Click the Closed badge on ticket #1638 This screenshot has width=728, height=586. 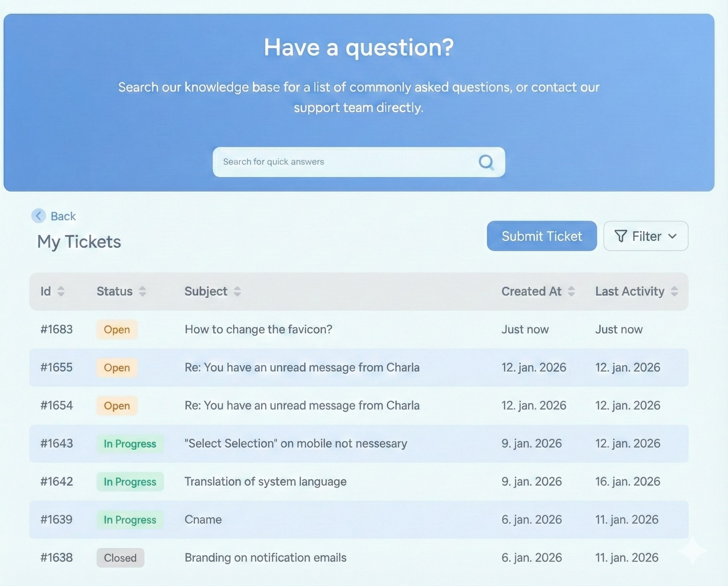[120, 558]
